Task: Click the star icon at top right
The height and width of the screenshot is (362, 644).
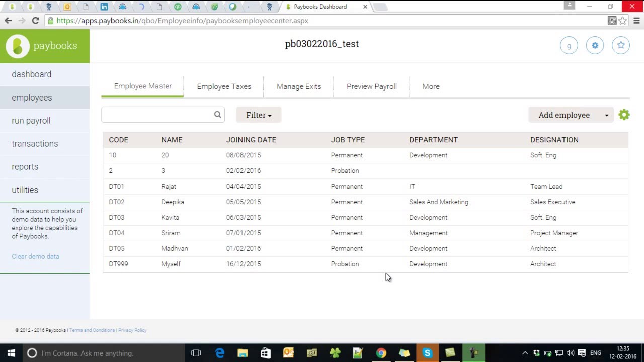Action: tap(620, 45)
